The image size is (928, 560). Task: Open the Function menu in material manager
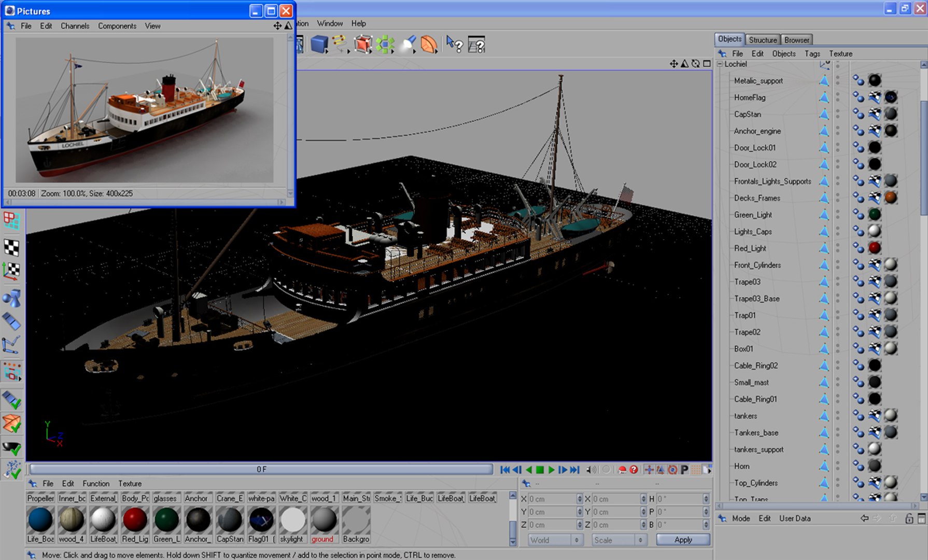[x=96, y=483]
